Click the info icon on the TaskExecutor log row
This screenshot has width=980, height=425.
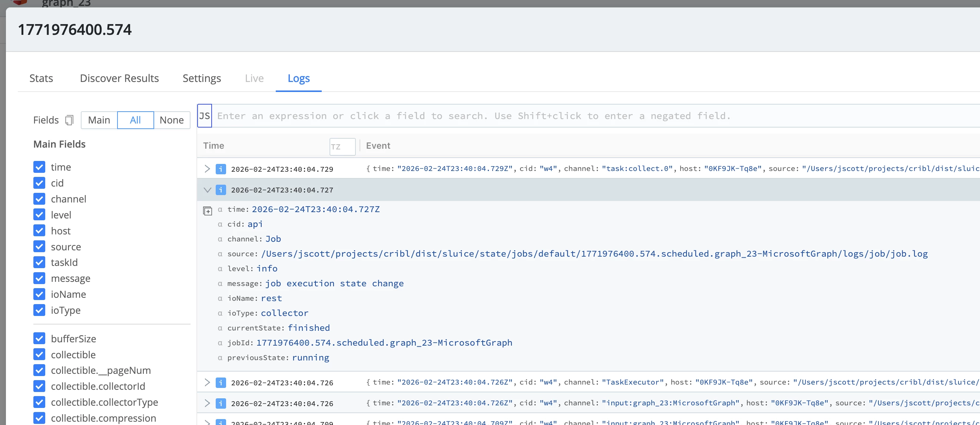tap(221, 383)
